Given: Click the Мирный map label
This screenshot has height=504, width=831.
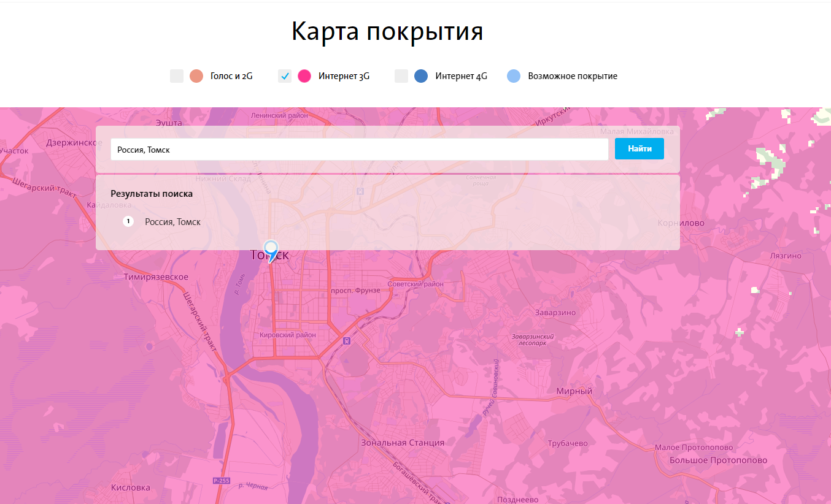Looking at the screenshot, I should tap(574, 391).
